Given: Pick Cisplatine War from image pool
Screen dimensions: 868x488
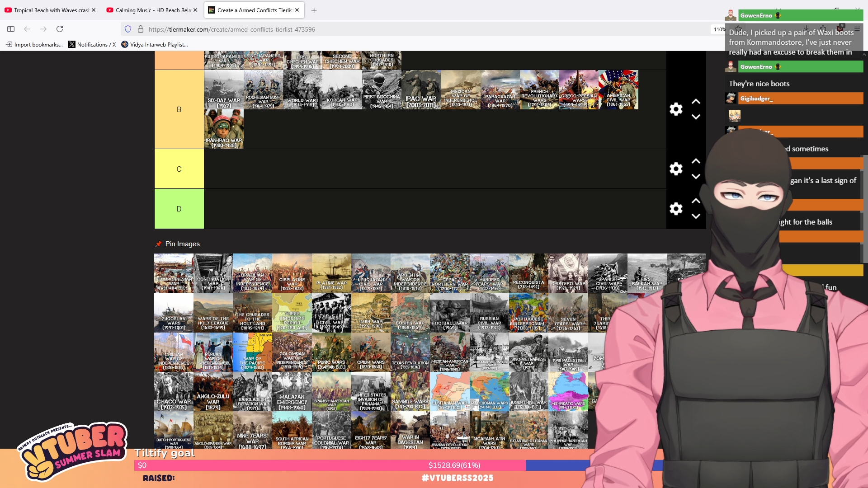Looking at the screenshot, I should pyautogui.click(x=292, y=273).
